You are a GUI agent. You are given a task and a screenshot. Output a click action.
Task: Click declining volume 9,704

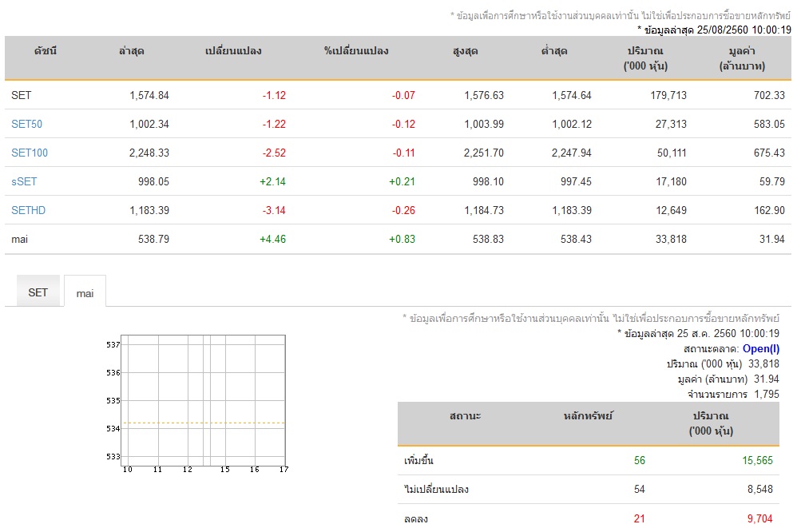pos(760,518)
